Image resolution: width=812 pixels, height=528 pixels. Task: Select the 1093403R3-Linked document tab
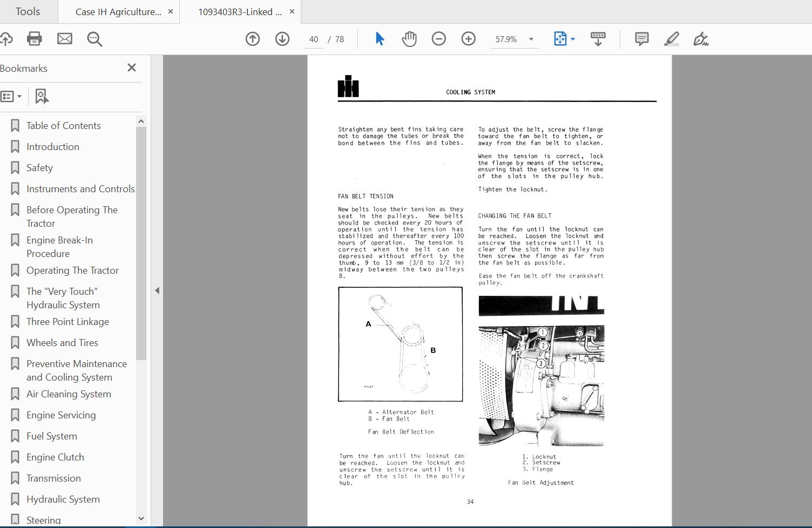[240, 12]
